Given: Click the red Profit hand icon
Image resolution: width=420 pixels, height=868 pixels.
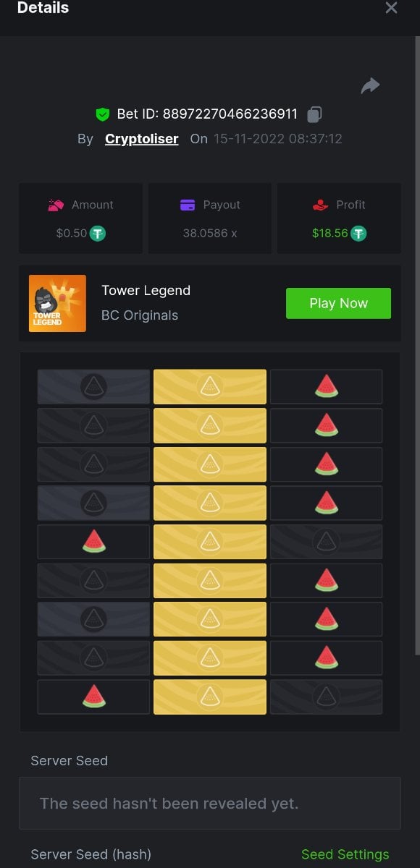Looking at the screenshot, I should (321, 205).
